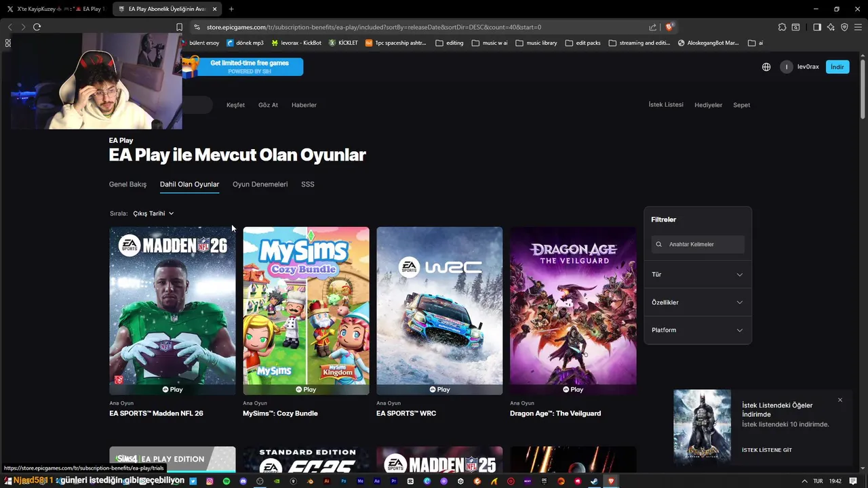
Task: Open Spotify from the taskbar
Action: pos(226,481)
